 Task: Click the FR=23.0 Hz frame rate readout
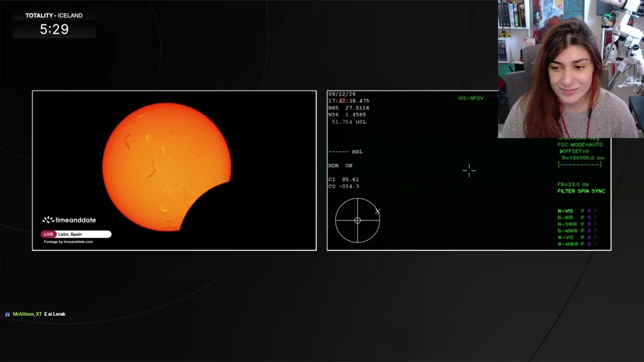(x=573, y=185)
